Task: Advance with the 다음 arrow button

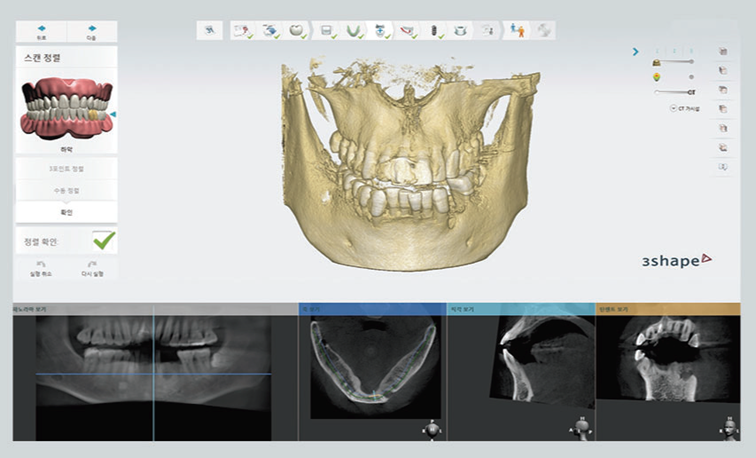Action: coord(92,32)
